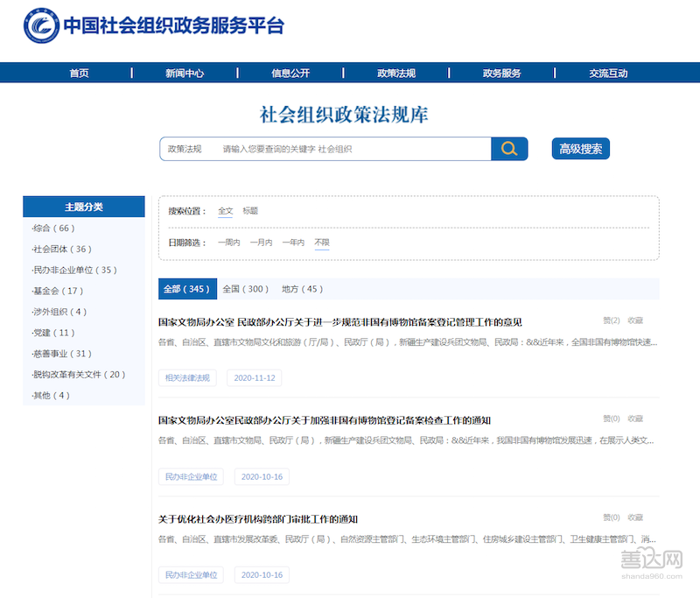Select 标题 as search position
The height and width of the screenshot is (598, 700).
(250, 211)
